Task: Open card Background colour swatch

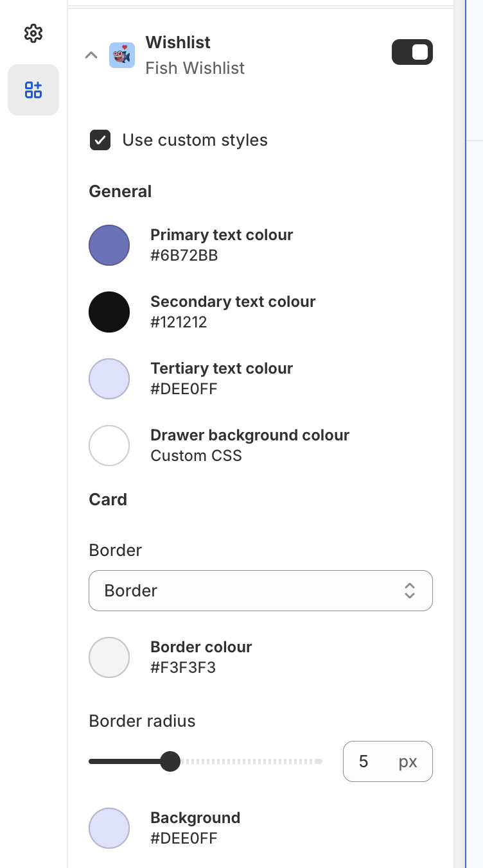Action: click(109, 828)
